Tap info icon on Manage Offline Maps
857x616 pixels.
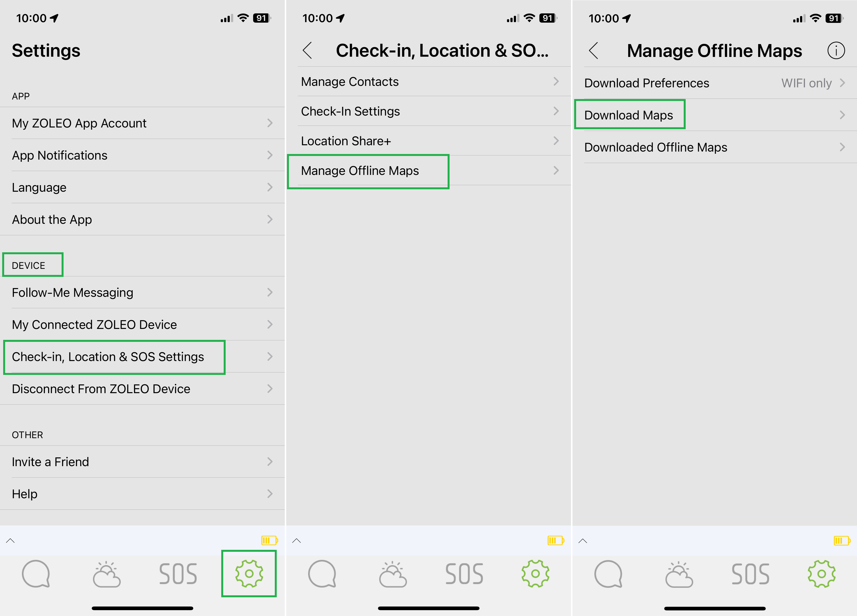point(836,50)
